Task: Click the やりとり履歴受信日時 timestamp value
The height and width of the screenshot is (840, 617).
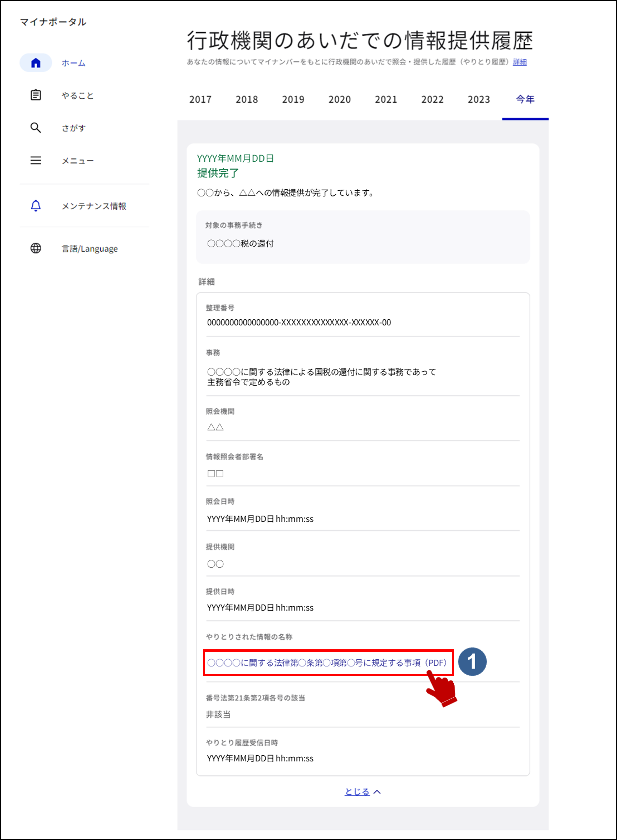Action: pos(260,759)
